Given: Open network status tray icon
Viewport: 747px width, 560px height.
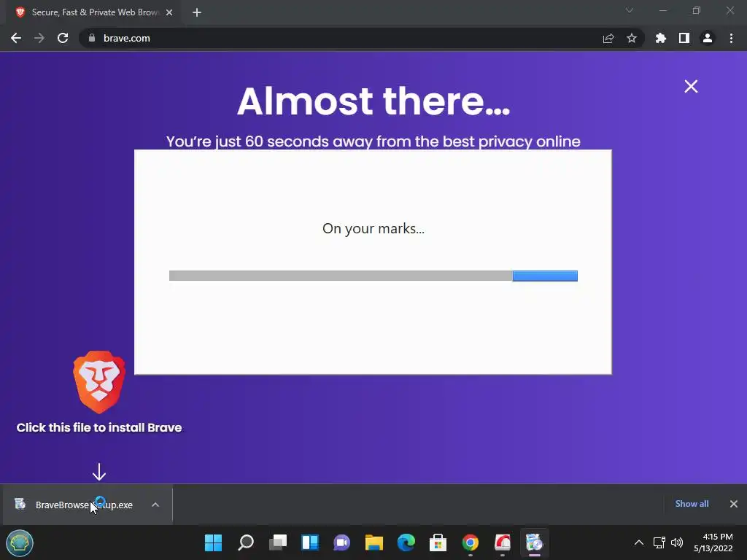Looking at the screenshot, I should coord(659,542).
